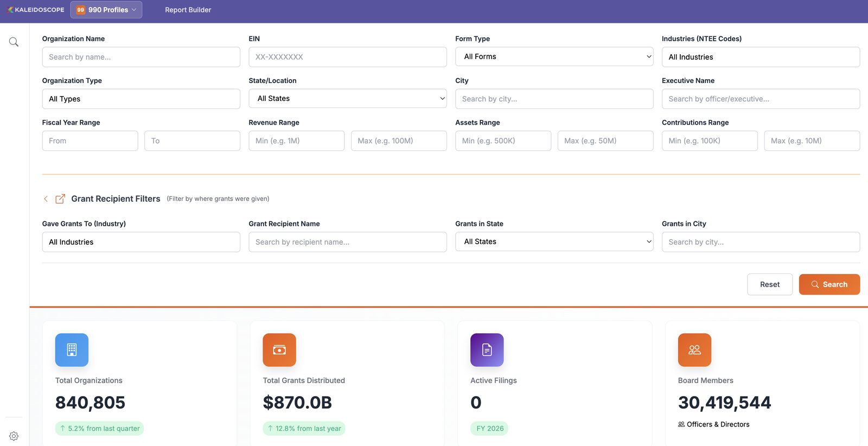Open Industries (NTEE Codes) selector
The image size is (868, 446).
click(x=761, y=57)
